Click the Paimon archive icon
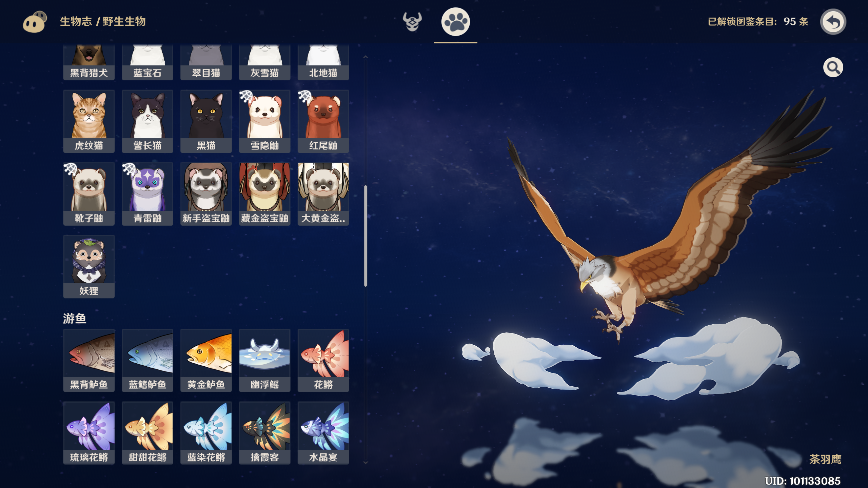 pyautogui.click(x=35, y=22)
